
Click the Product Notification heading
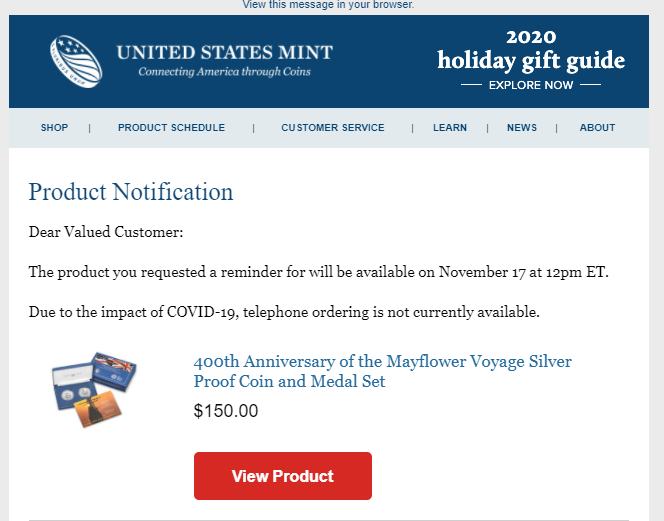point(130,192)
